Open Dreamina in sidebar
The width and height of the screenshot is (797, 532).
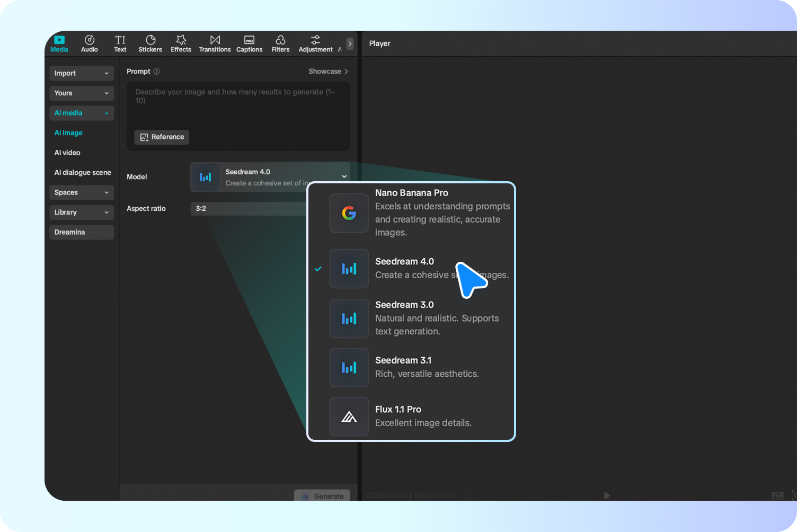pos(82,232)
